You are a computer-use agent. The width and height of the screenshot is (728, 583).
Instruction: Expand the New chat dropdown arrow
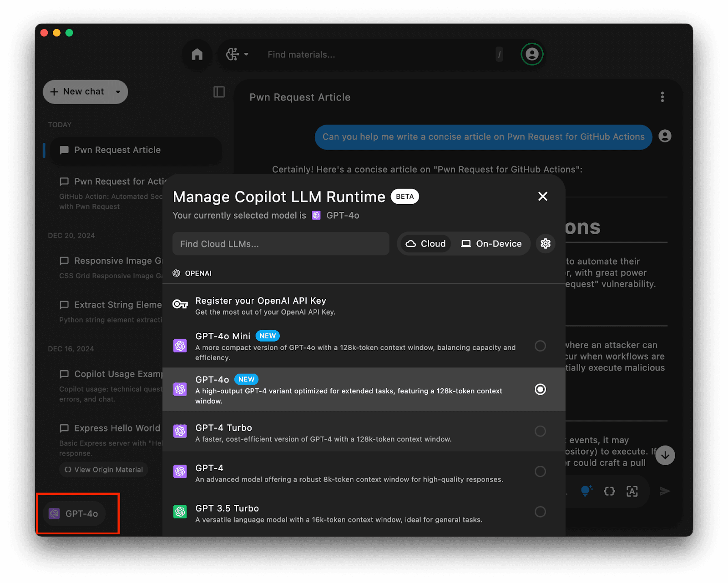click(x=118, y=92)
